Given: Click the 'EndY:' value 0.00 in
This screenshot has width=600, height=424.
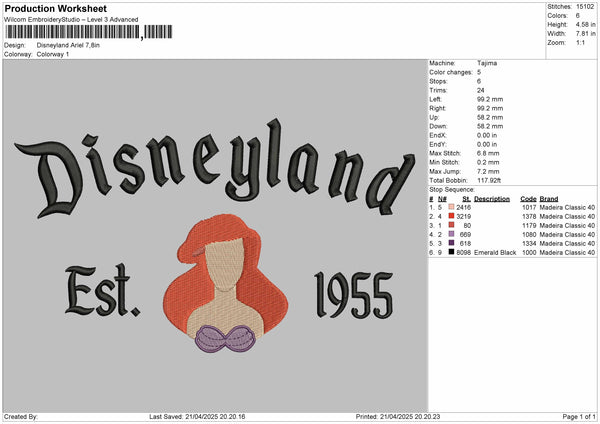Looking at the screenshot, I should point(487,144).
